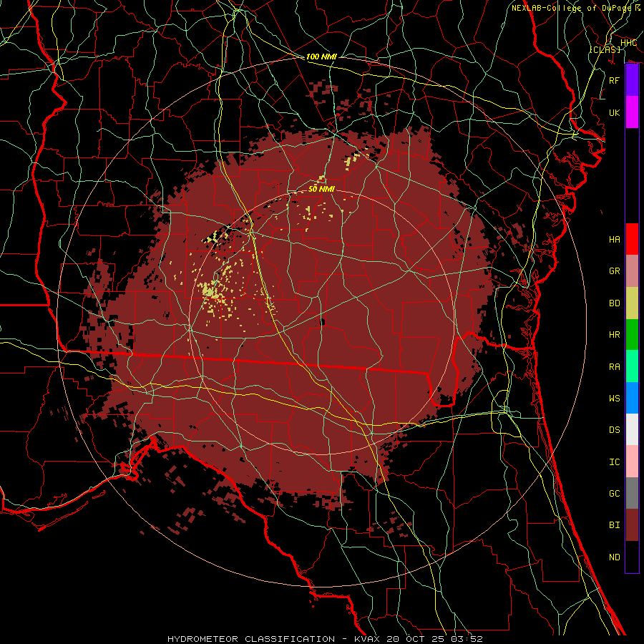Select the WS blue legend swatch

click(632, 398)
